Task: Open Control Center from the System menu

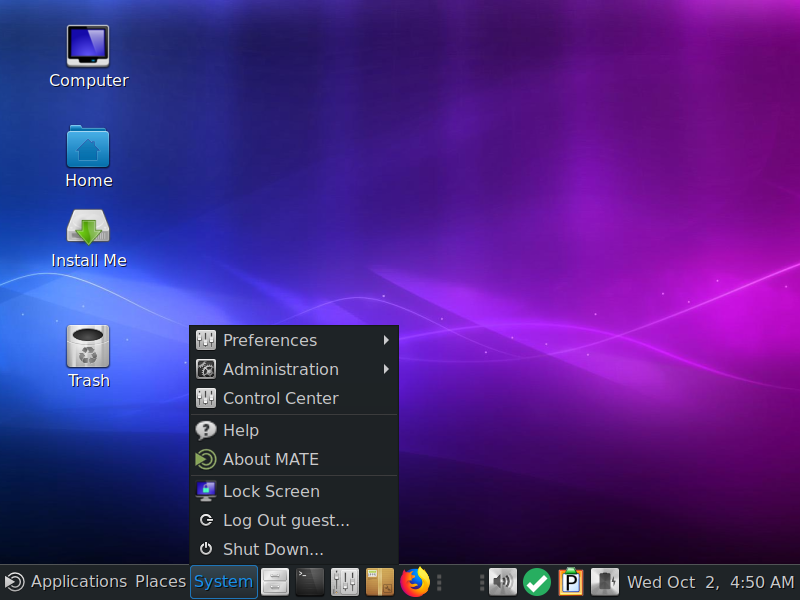Action: 293,398
